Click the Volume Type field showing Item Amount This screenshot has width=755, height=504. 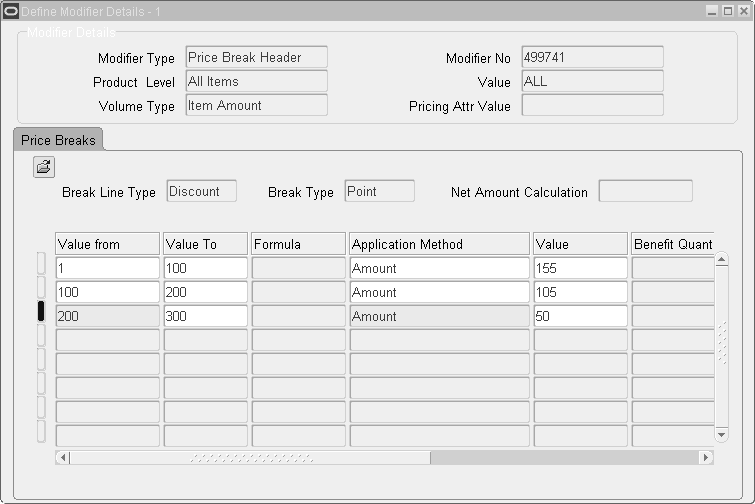pos(257,105)
